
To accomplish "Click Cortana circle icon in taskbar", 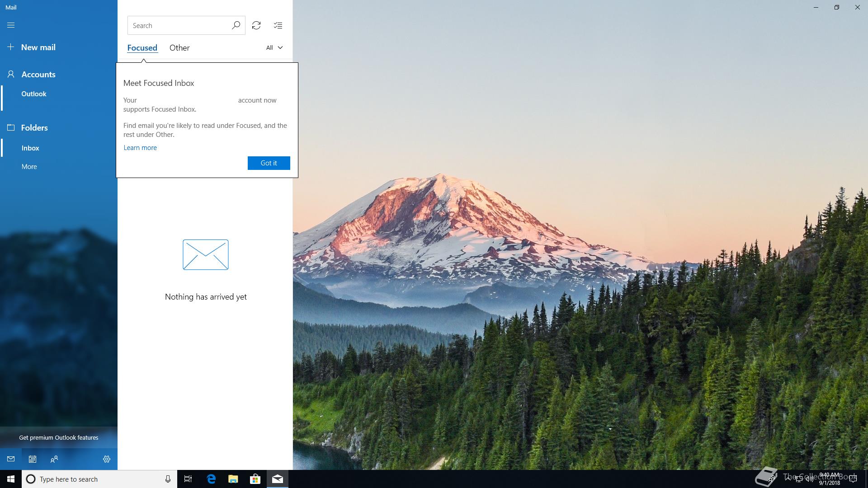I will tap(31, 479).
